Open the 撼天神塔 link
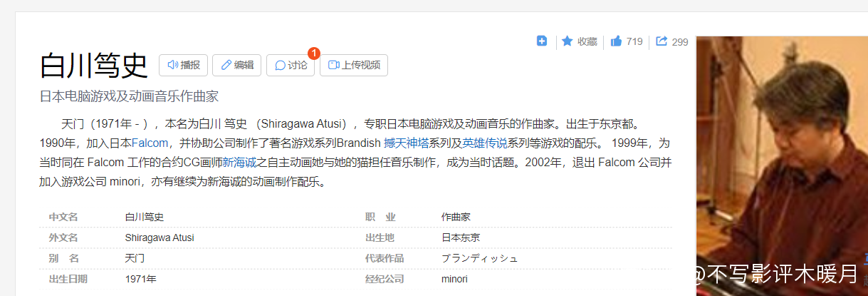 [x=407, y=143]
